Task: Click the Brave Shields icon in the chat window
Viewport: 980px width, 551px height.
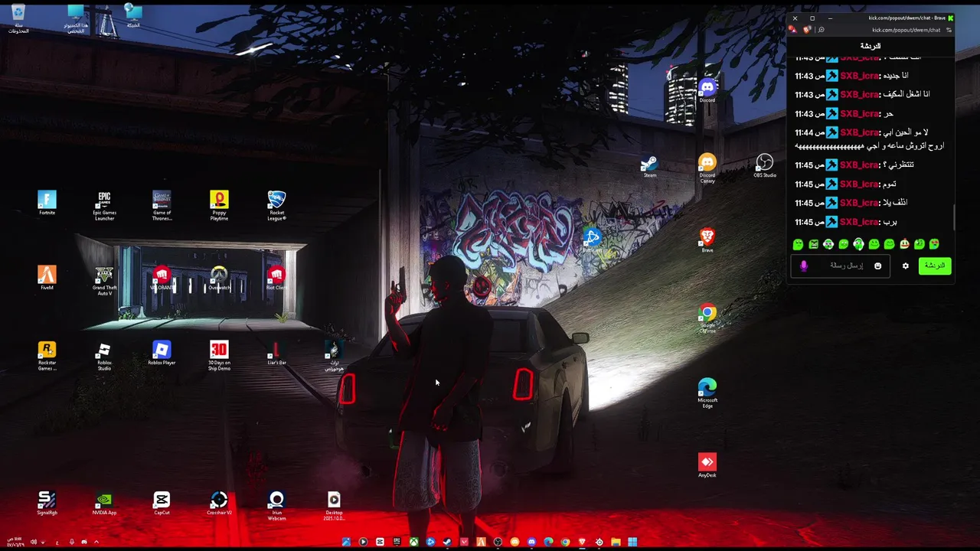Action: pos(806,30)
